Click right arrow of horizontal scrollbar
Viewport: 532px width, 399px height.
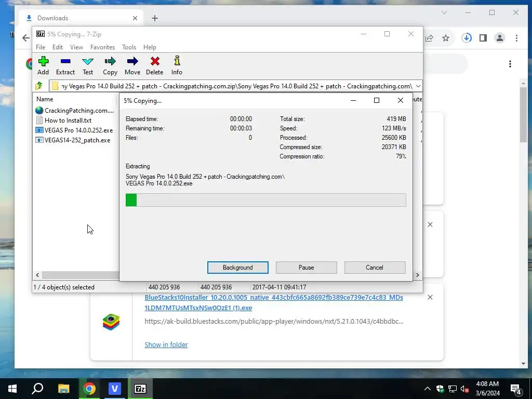417,275
